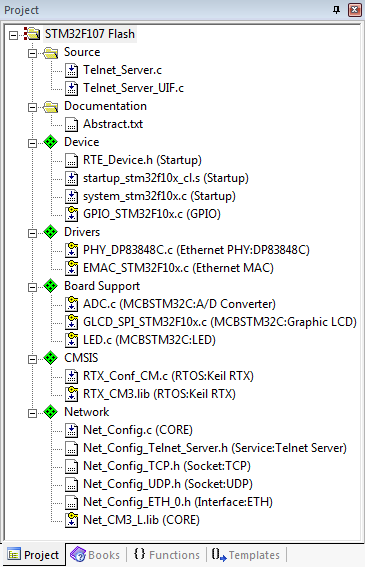Click the locked GPIO_STM32F10x.c key icon
This screenshot has width=365, height=567.
(x=72, y=214)
